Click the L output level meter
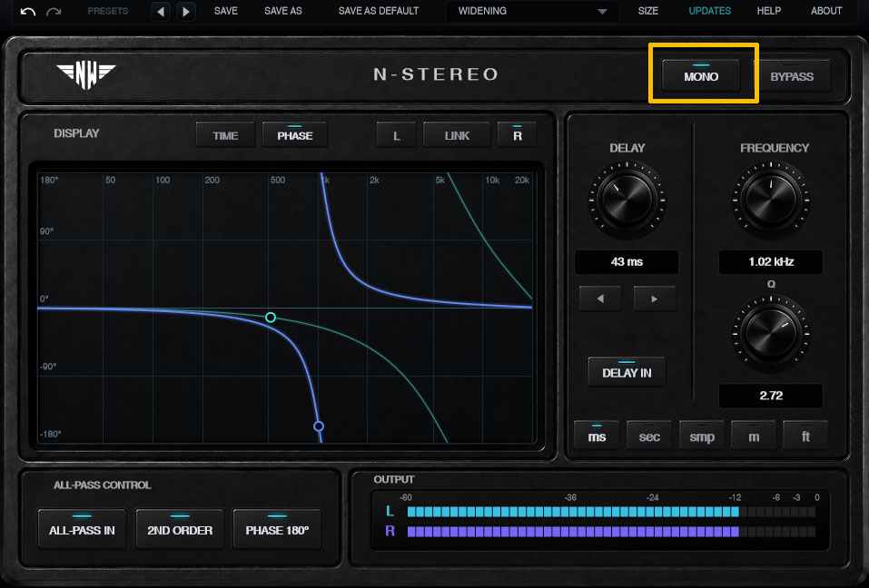The height and width of the screenshot is (588, 869). pyautogui.click(x=611, y=512)
